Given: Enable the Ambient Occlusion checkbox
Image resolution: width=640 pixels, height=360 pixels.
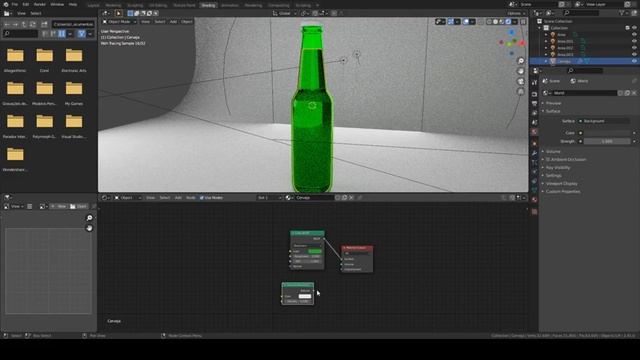Looking at the screenshot, I should pyautogui.click(x=548, y=160).
